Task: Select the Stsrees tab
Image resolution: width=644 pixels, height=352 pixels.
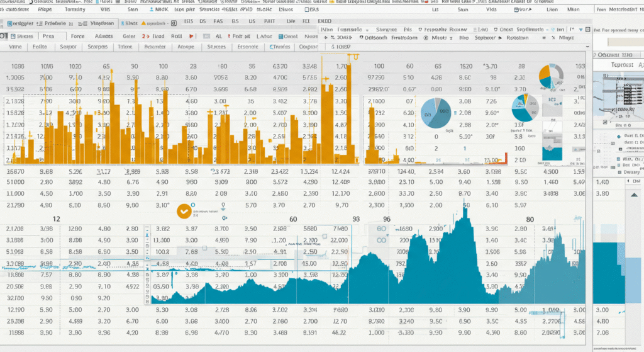Action: [x=216, y=47]
